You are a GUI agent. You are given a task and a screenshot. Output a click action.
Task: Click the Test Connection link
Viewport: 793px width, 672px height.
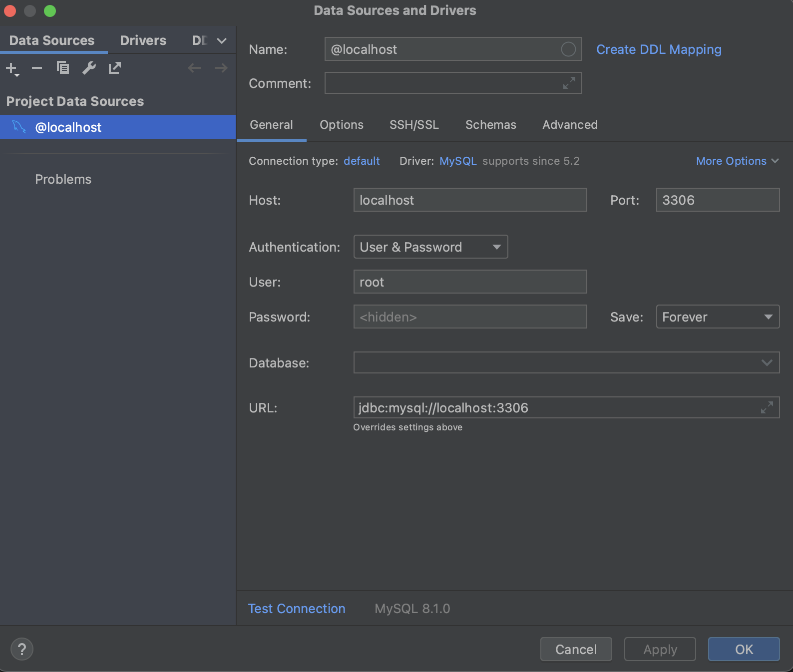[297, 609]
